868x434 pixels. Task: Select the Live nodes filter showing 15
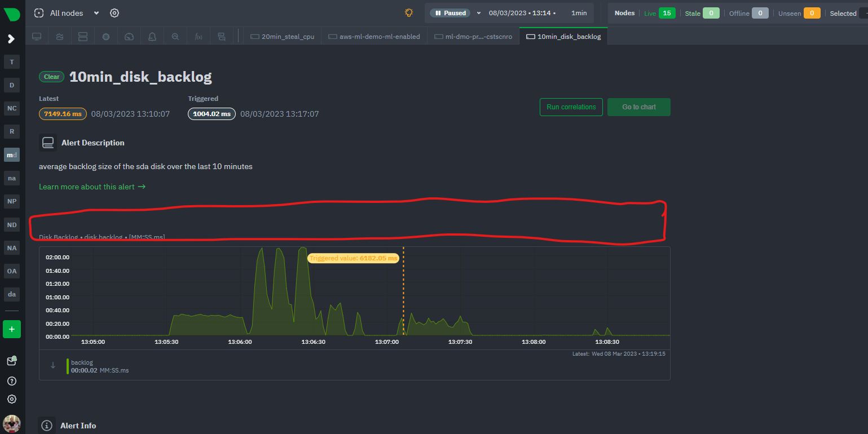pos(659,12)
